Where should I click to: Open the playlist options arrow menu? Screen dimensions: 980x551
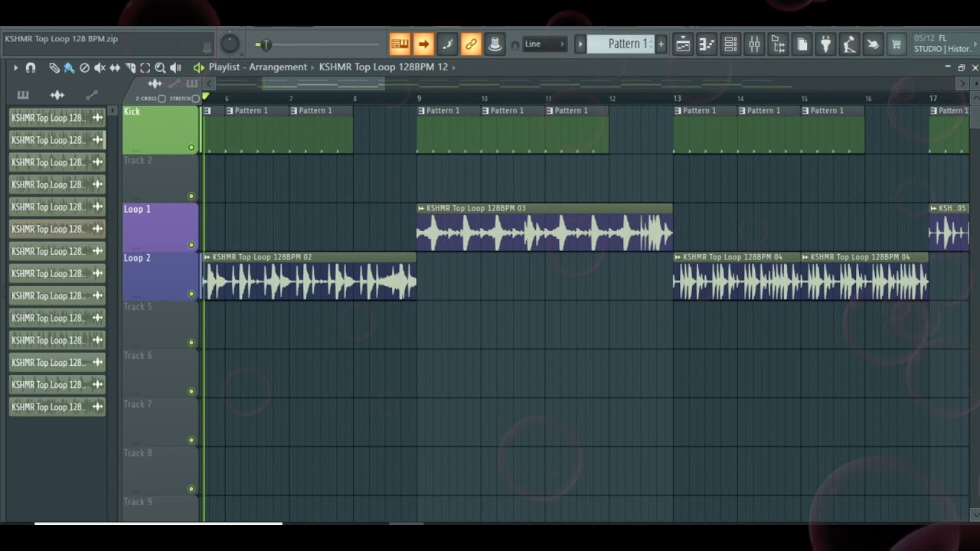15,67
